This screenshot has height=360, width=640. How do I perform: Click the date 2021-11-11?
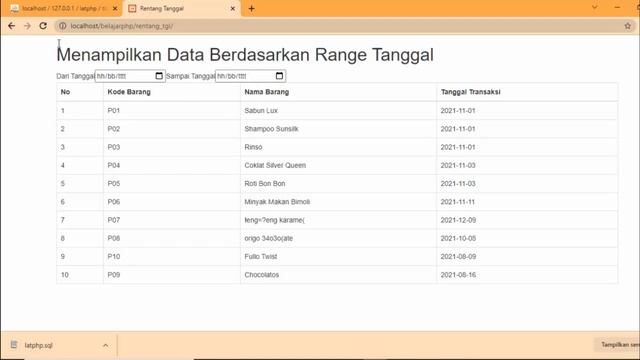tap(458, 202)
